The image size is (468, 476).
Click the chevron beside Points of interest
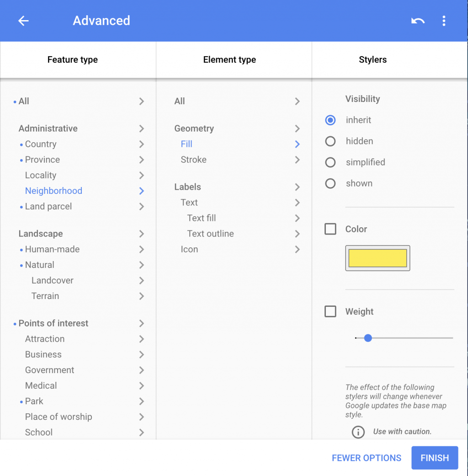142,323
